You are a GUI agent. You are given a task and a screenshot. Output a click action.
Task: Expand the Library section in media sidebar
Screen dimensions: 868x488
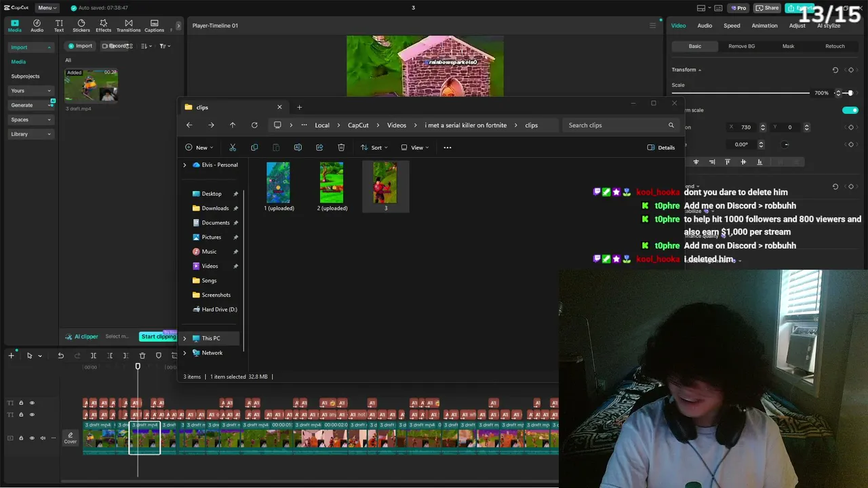[x=31, y=134]
